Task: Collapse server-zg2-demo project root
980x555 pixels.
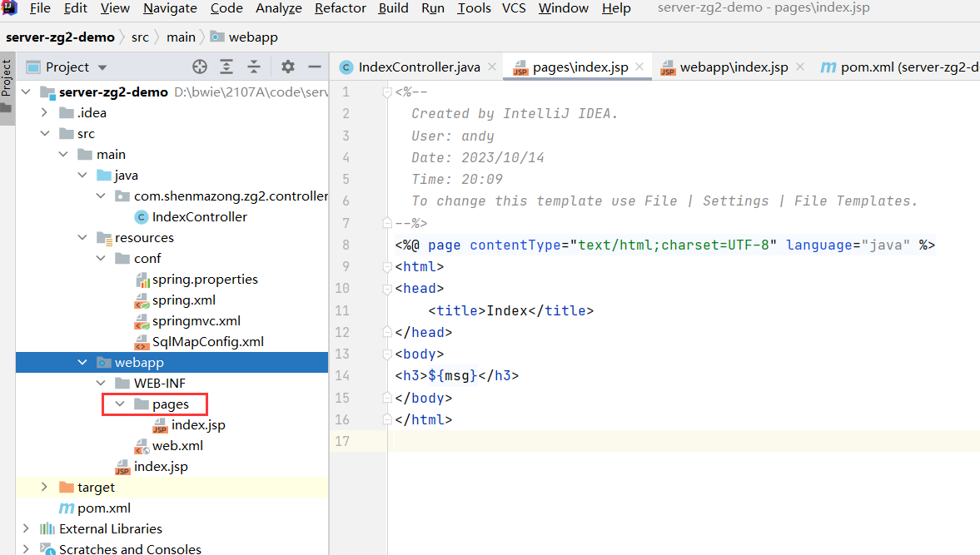Action: pyautogui.click(x=27, y=92)
